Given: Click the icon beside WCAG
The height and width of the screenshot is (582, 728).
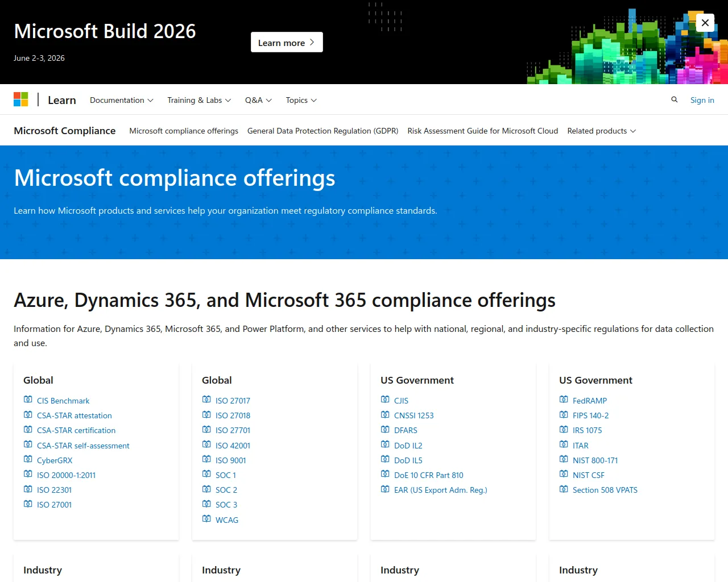Looking at the screenshot, I should (206, 519).
